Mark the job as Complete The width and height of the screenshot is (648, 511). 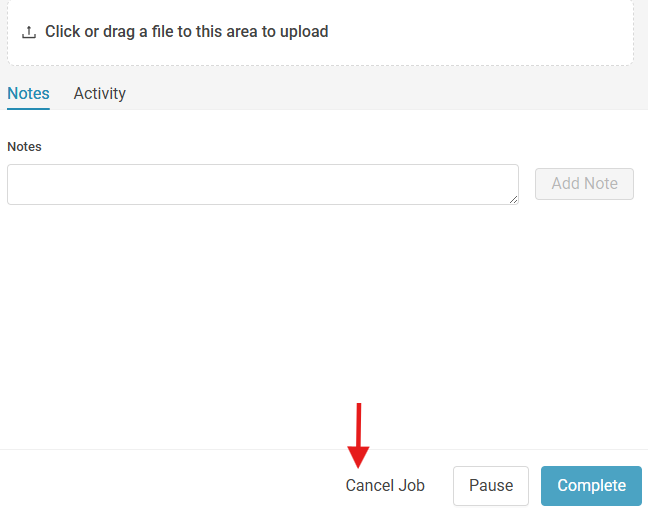[591, 486]
